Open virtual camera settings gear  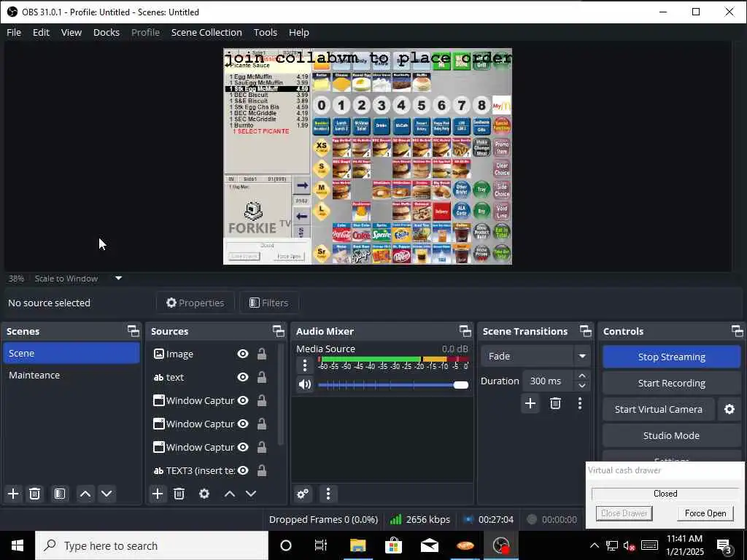pos(729,410)
